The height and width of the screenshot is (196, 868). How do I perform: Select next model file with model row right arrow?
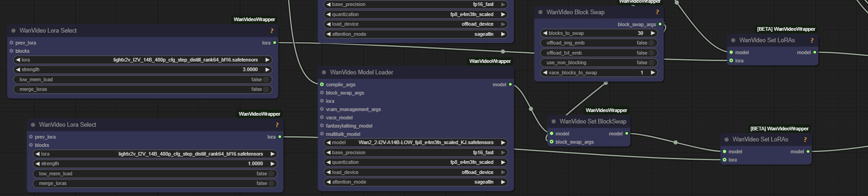[503, 142]
